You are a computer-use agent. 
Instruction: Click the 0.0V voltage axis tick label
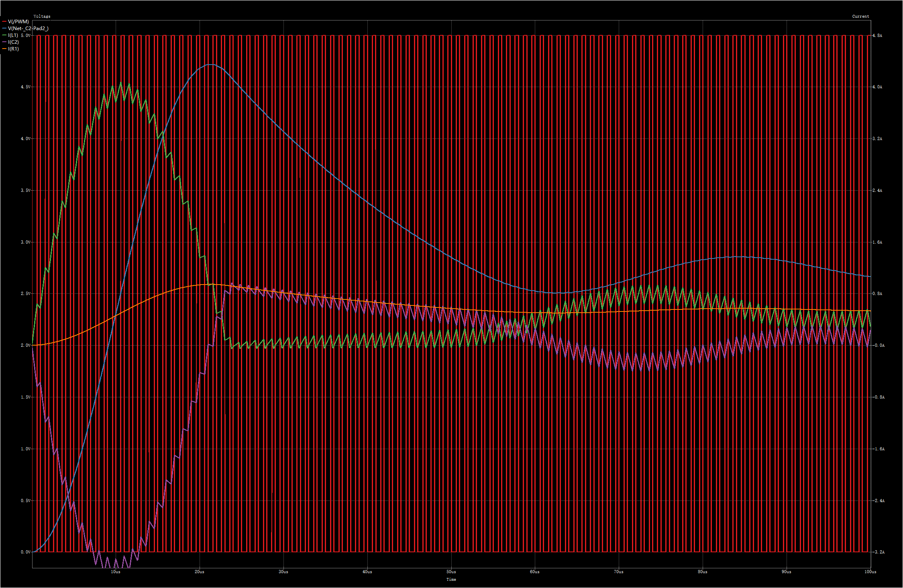[x=25, y=552]
